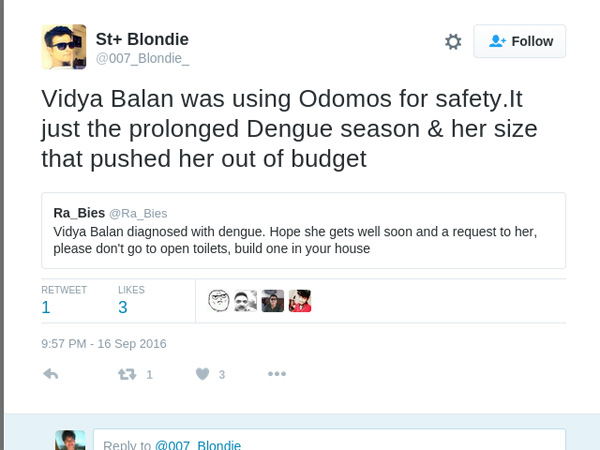The image size is (600, 450).
Task: Open St+ Blondie's profile avatar
Action: pyautogui.click(x=63, y=47)
